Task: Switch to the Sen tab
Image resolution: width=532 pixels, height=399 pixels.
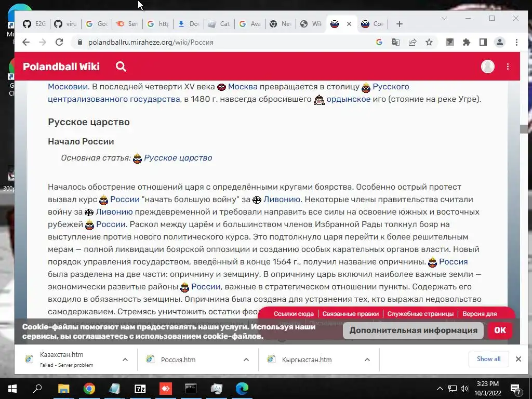Action: click(127, 24)
